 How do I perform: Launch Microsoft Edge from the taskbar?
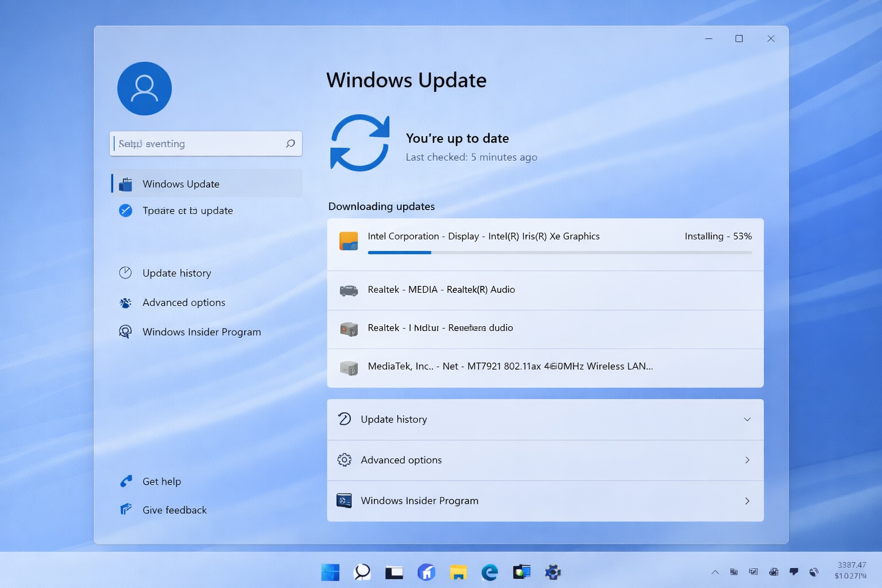click(x=489, y=572)
